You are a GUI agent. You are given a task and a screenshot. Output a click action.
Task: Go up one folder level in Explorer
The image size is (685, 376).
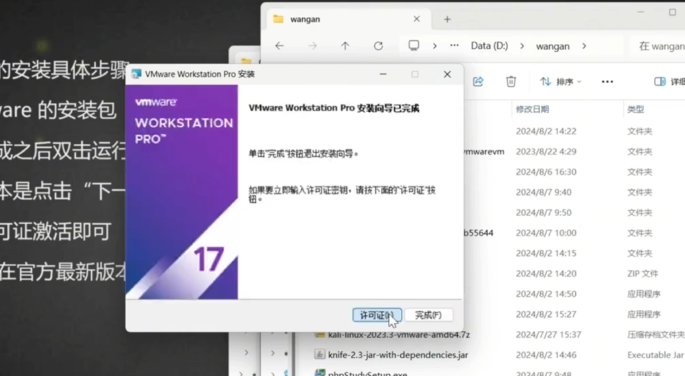tap(345, 46)
